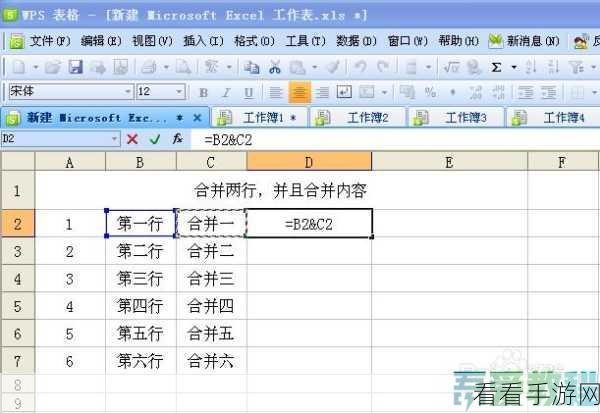600x413 pixels.
Task: Toggle Italic formatting
Action: [x=226, y=93]
